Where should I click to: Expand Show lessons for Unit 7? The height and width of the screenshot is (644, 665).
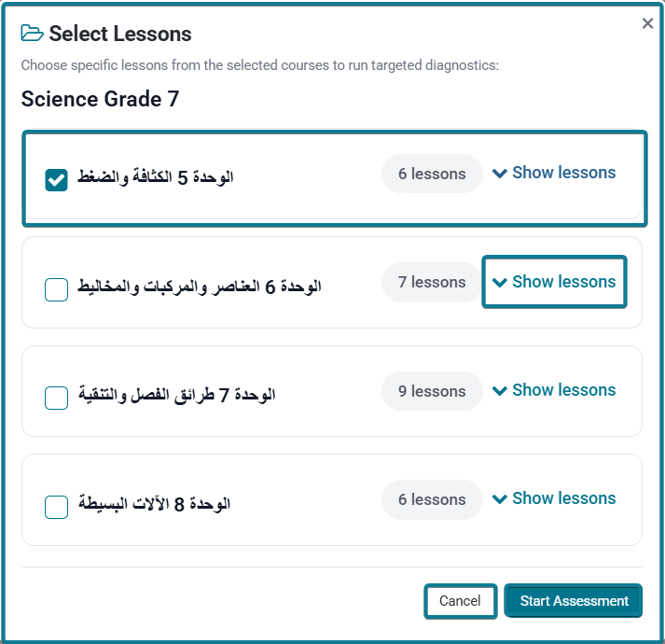pyautogui.click(x=554, y=390)
